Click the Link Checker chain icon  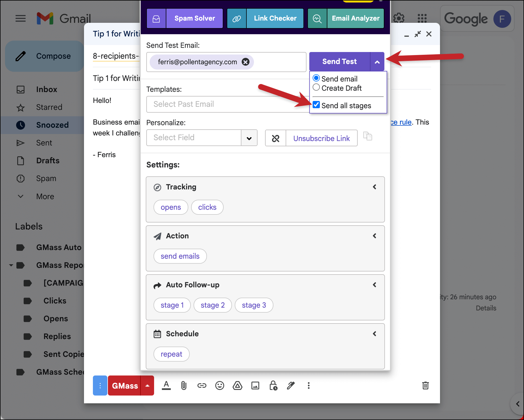click(237, 18)
